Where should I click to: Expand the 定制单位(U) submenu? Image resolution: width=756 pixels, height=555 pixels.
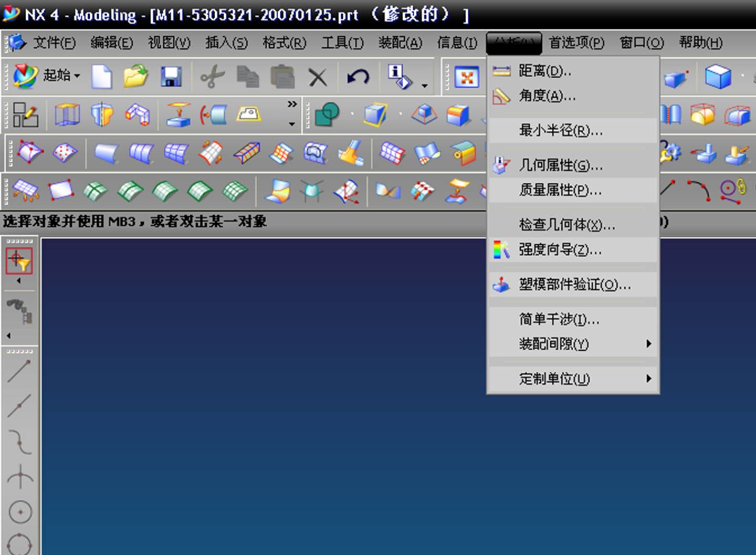click(x=552, y=379)
